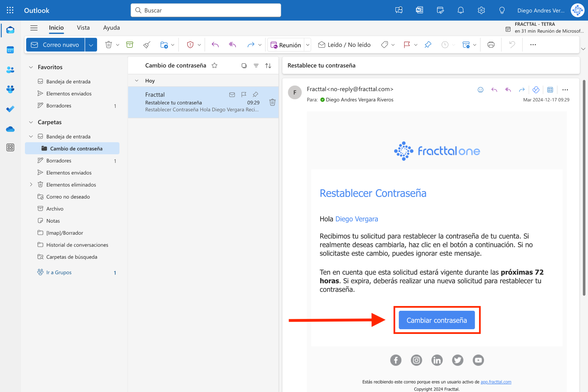Click the Teams chat icon in header
This screenshot has height=392, width=588.
(x=399, y=10)
